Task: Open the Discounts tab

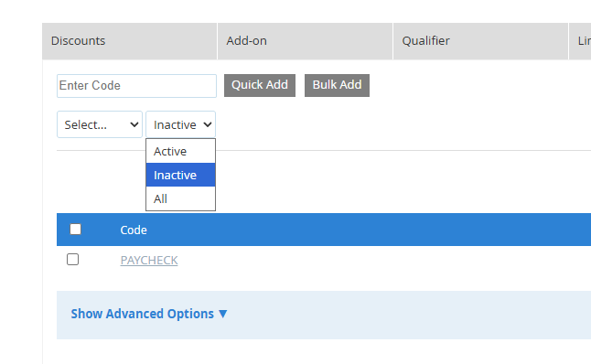Action: pos(129,41)
